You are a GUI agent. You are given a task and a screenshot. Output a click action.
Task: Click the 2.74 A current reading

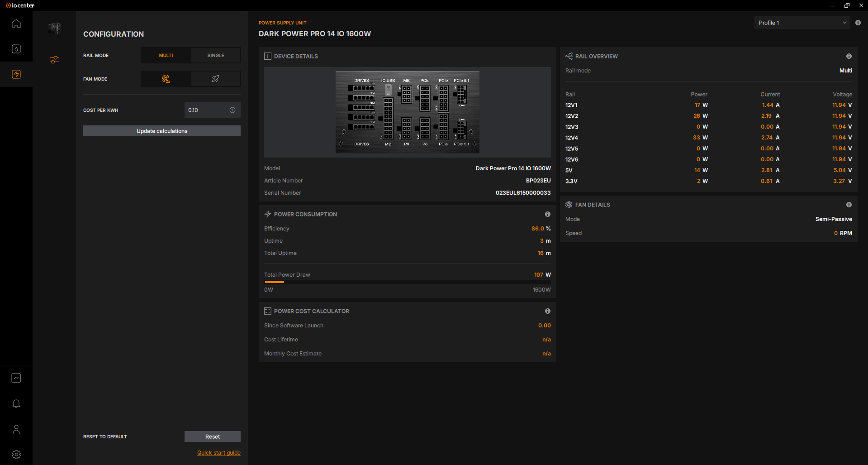click(x=770, y=138)
